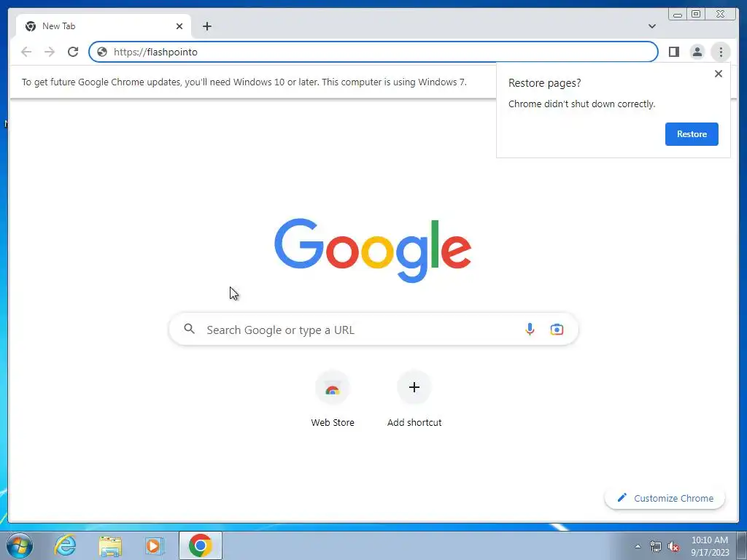This screenshot has width=747, height=560.
Task: Click the Restore button
Action: [692, 134]
